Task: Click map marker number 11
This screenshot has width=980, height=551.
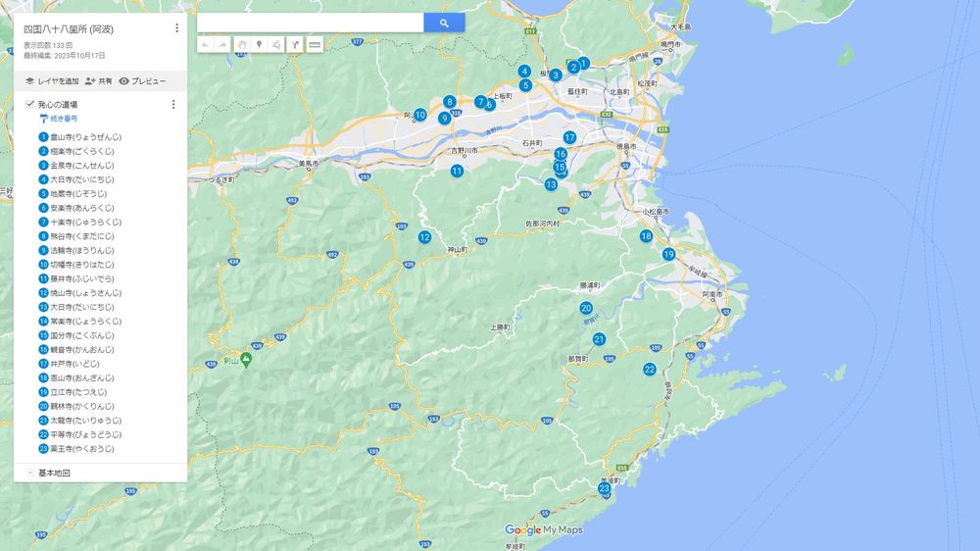Action: [457, 171]
